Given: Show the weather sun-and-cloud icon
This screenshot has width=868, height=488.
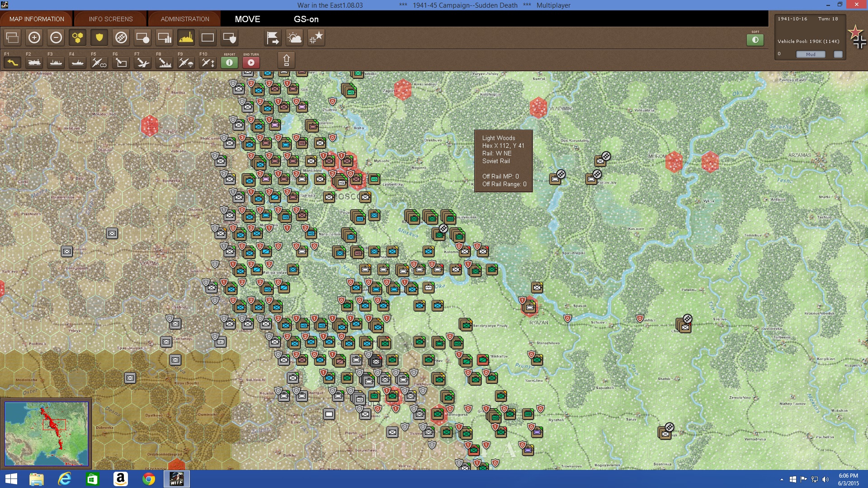Looking at the screenshot, I should (294, 38).
